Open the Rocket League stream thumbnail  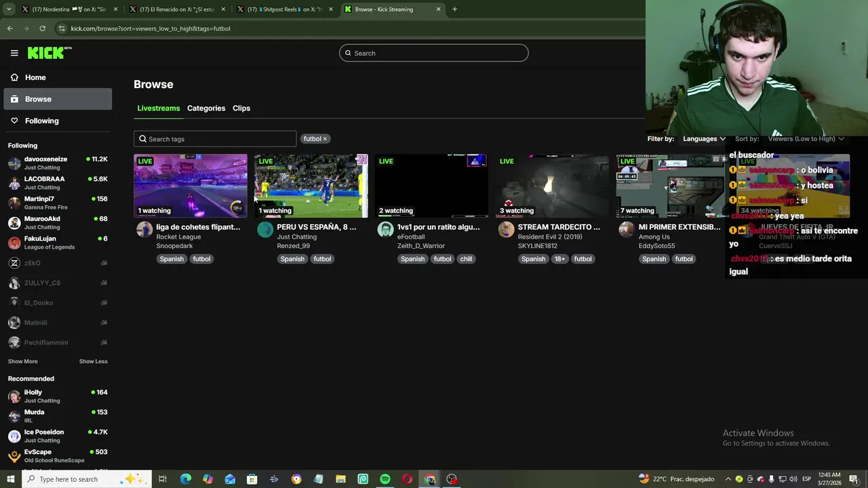(x=191, y=186)
